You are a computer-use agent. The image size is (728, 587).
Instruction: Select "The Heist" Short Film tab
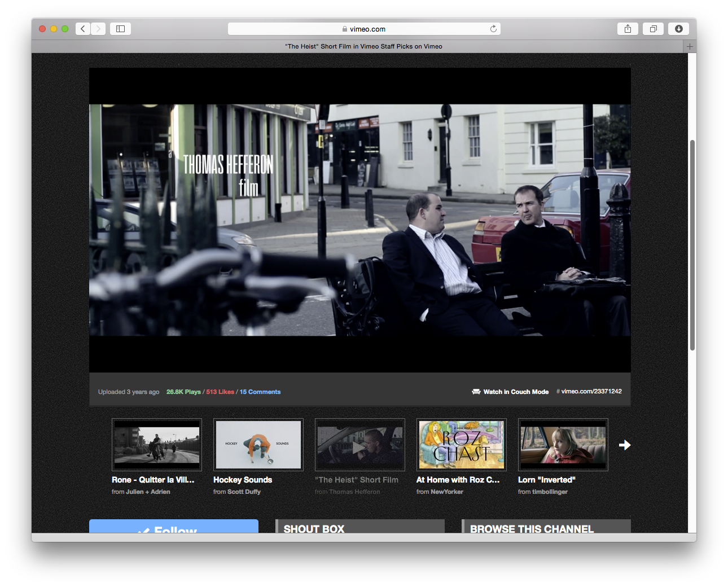363,47
